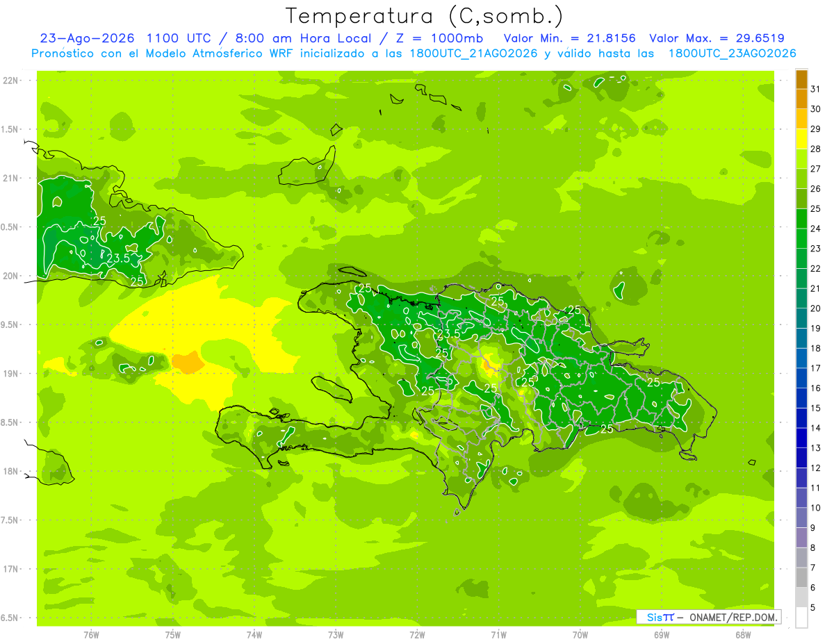This screenshot has width=834, height=644.
Task: Click legend label '22'
Action: (x=816, y=268)
